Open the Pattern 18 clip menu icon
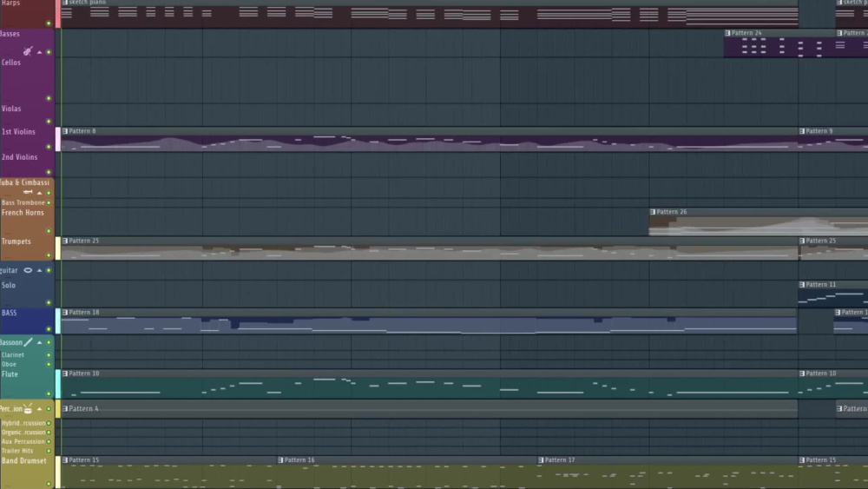Viewport: 868px width, 489px height. tap(65, 313)
